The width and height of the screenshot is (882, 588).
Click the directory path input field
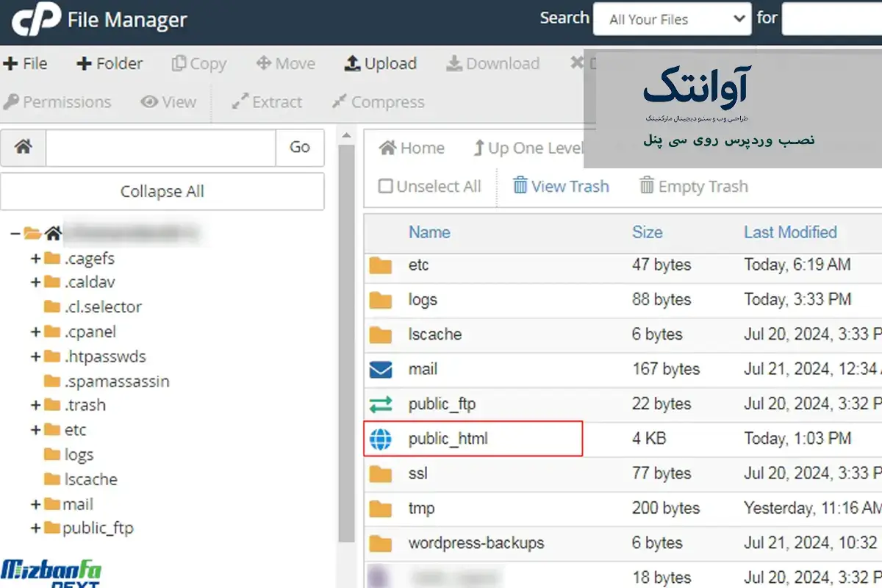click(160, 148)
